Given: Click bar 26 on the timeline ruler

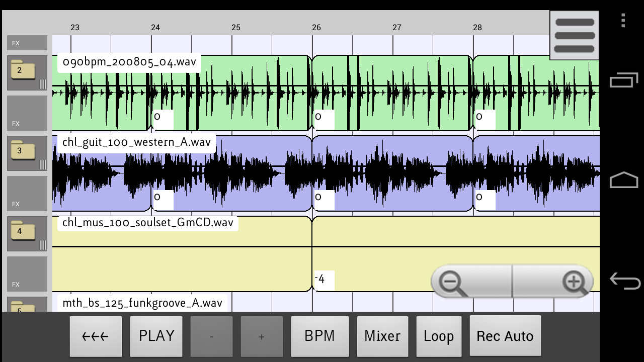Looking at the screenshot, I should coord(316,28).
